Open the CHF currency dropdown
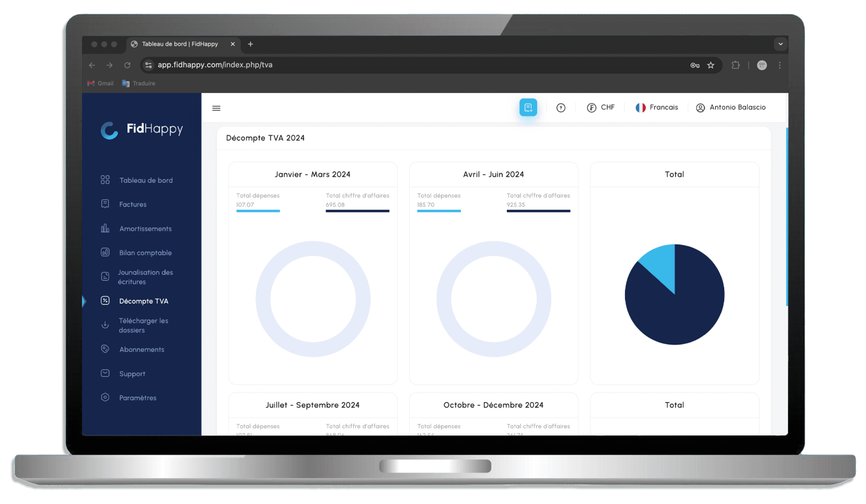The height and width of the screenshot is (504, 866). (x=601, y=108)
